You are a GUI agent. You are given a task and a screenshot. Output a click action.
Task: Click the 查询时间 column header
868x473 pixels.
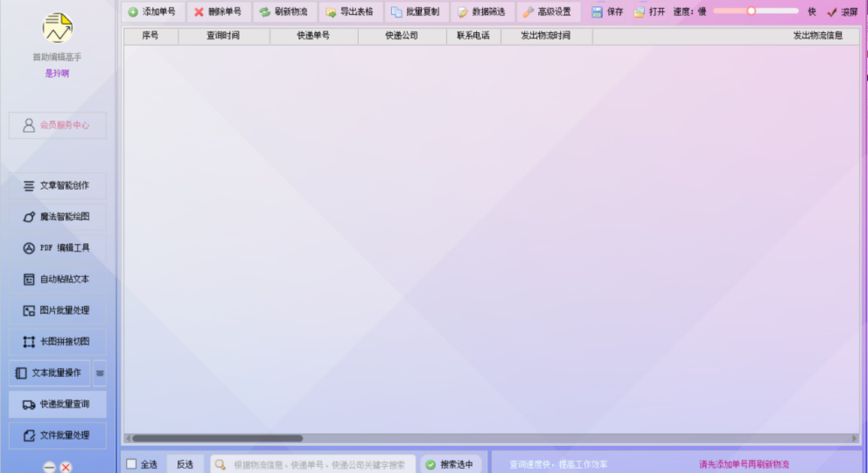click(x=224, y=35)
